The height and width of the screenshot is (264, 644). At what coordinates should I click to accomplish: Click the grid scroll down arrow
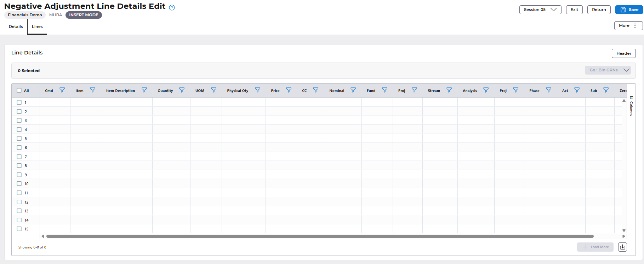tap(624, 230)
